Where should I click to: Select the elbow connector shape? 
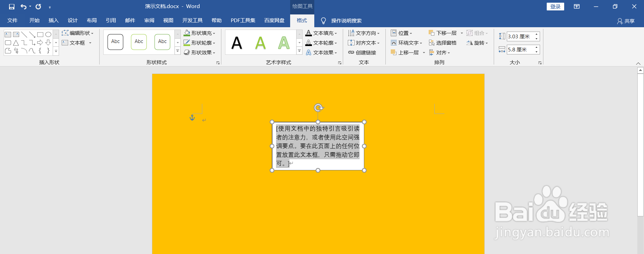24,43
